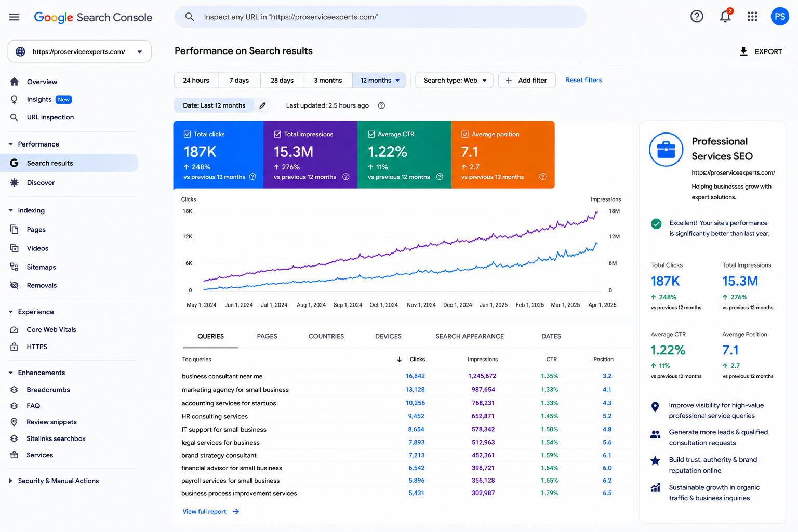Toggle the Average position checkbox
Viewport: 798px width, 532px height.
pyautogui.click(x=465, y=134)
